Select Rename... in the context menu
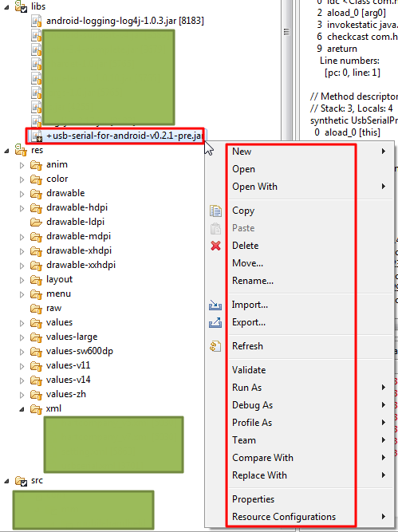The width and height of the screenshot is (398, 532). [301, 281]
